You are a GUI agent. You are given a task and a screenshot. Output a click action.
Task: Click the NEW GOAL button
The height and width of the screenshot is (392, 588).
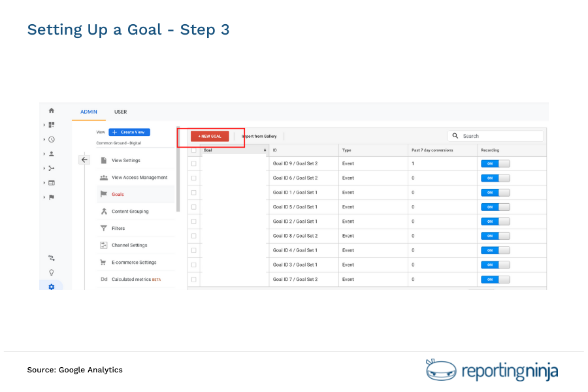(209, 136)
